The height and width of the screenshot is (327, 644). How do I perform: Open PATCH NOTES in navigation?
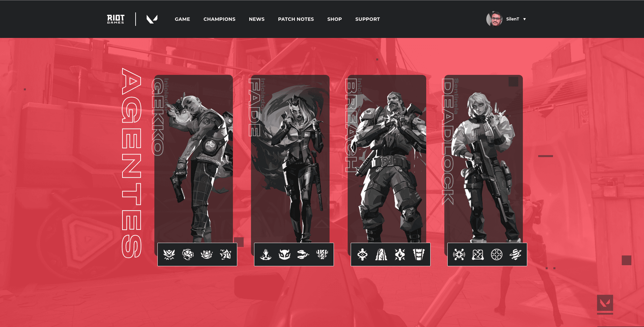296,19
